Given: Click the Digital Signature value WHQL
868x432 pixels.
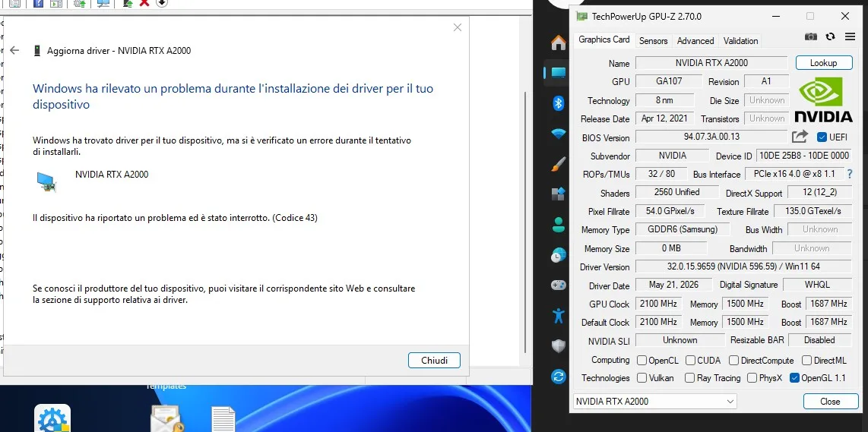Looking at the screenshot, I should [817, 284].
